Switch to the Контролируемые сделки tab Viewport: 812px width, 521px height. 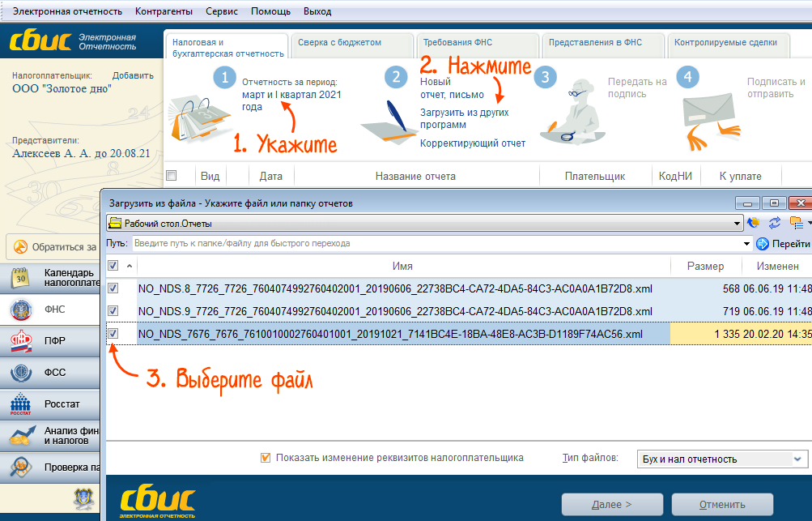[729, 45]
